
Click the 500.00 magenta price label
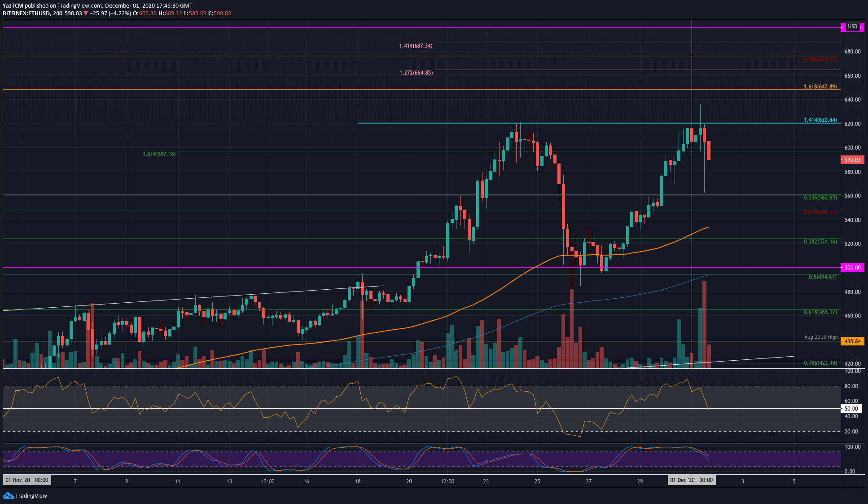852,268
